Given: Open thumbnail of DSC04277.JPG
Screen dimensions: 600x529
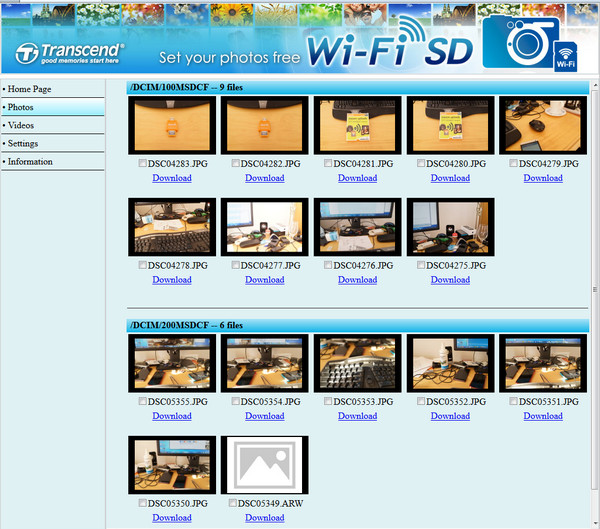Looking at the screenshot, I should (265, 227).
